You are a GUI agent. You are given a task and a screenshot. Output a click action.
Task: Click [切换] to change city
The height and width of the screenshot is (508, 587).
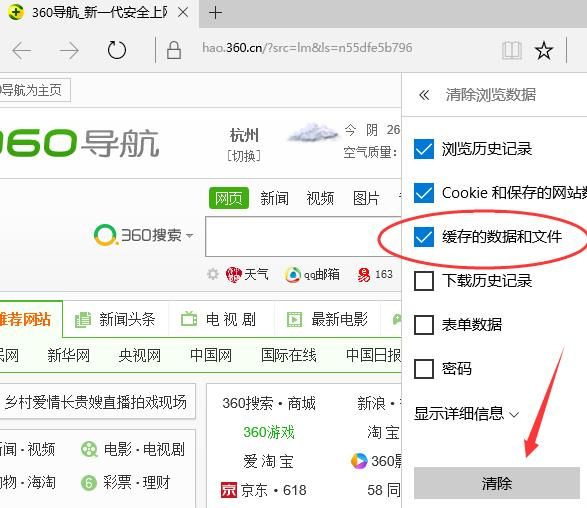click(x=244, y=156)
